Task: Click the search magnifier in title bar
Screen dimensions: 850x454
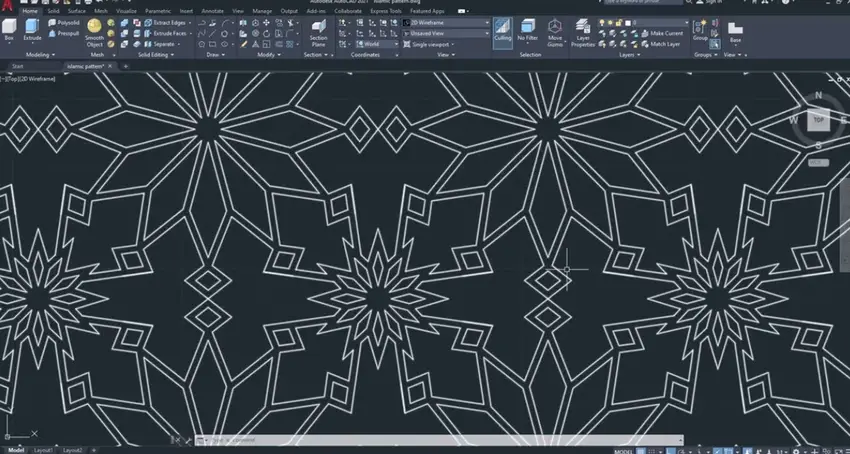Action: tap(688, 2)
